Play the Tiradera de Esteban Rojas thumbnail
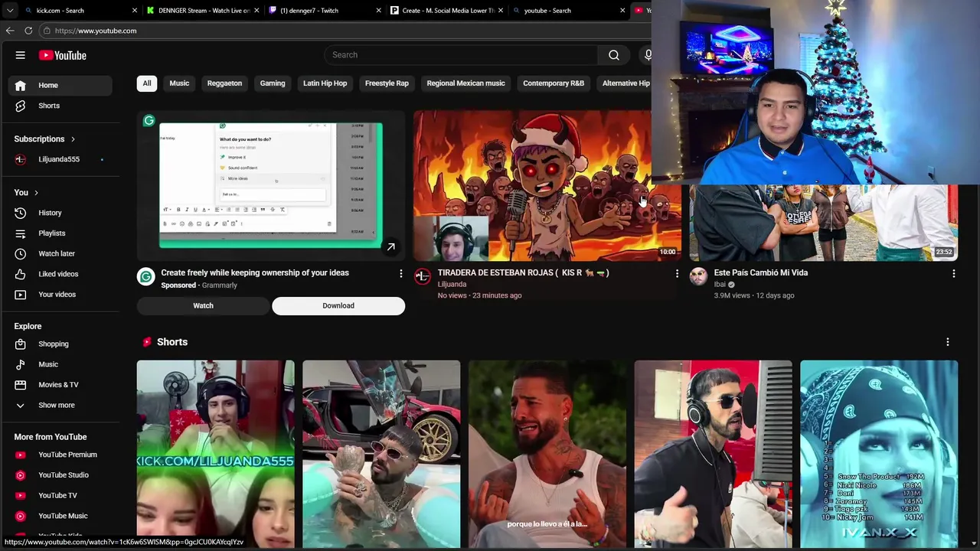Viewport: 980px width, 551px height. [x=547, y=186]
